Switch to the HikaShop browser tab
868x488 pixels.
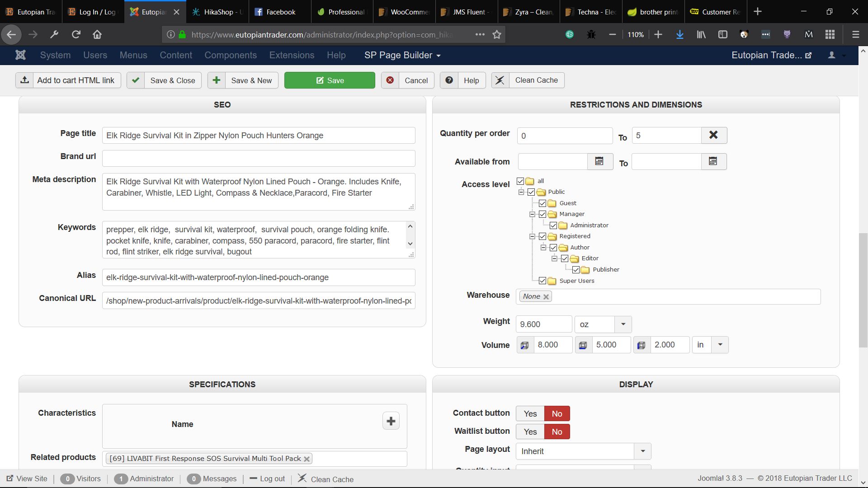[x=218, y=12]
